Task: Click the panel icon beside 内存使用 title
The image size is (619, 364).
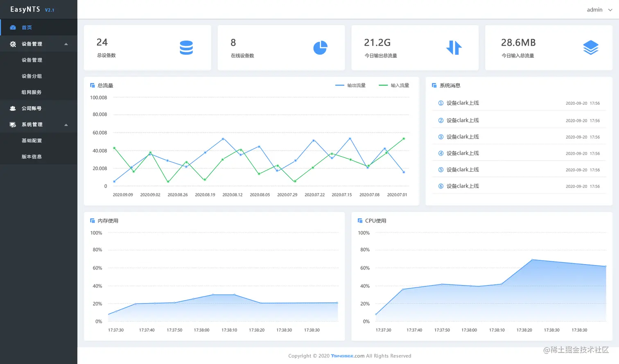Action: [x=93, y=221]
